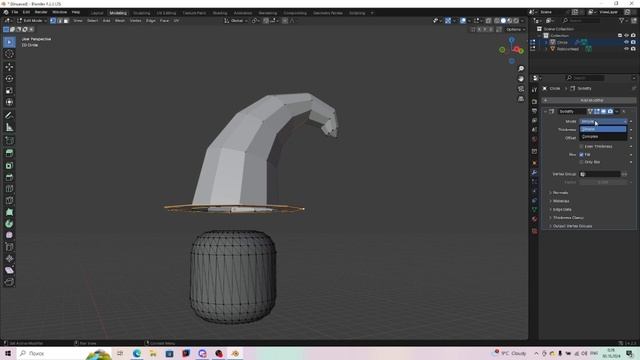Select the Inset Faces tool
This screenshot has height=360, width=640.
[9, 165]
